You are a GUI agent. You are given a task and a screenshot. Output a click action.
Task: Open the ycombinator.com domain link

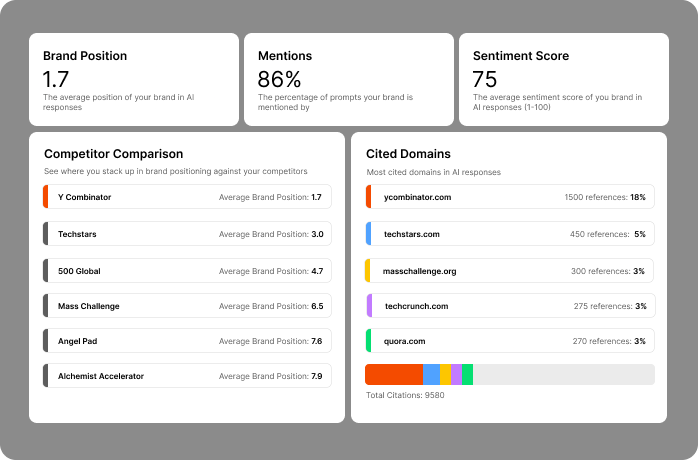418,197
